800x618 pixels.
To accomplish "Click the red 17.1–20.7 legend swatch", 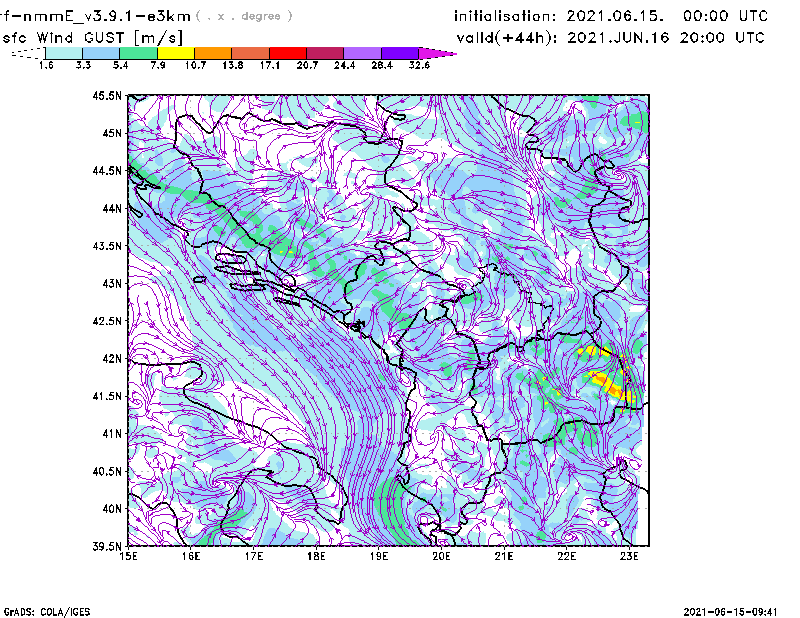I will [x=288, y=53].
